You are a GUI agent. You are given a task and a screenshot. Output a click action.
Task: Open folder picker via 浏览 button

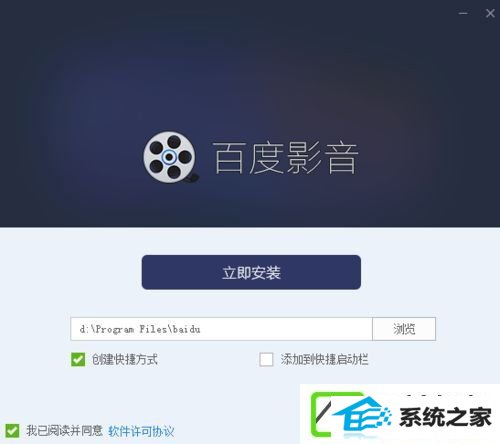point(404,329)
